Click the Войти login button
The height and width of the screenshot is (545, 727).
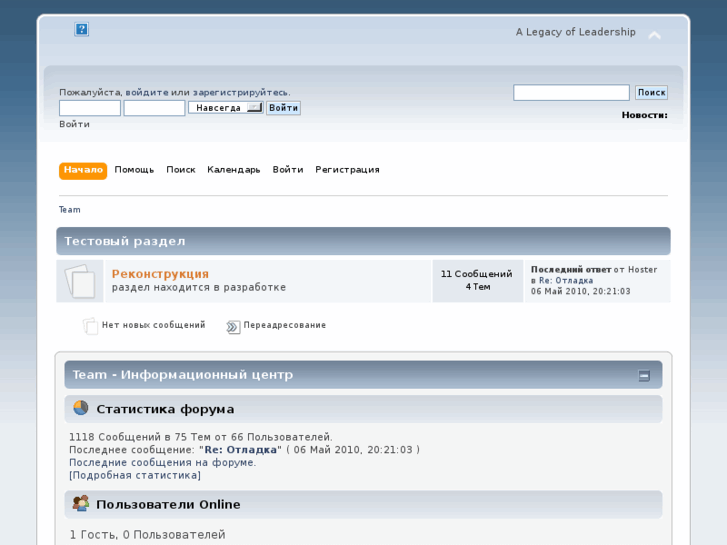283,108
